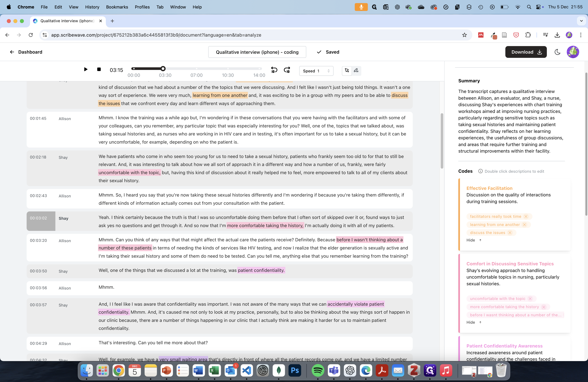Collapse Comfort in Discussing Sensitive Topics quotes
Viewport: 588px width, 382px height.
coord(474,322)
